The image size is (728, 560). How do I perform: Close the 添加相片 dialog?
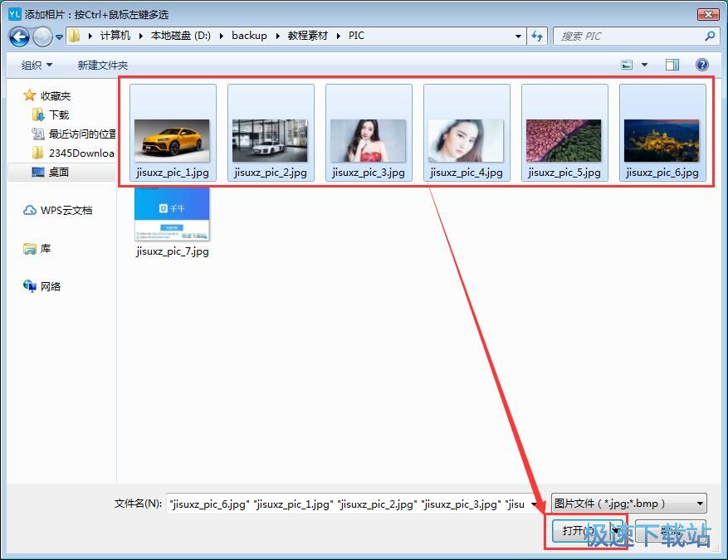pos(708,14)
